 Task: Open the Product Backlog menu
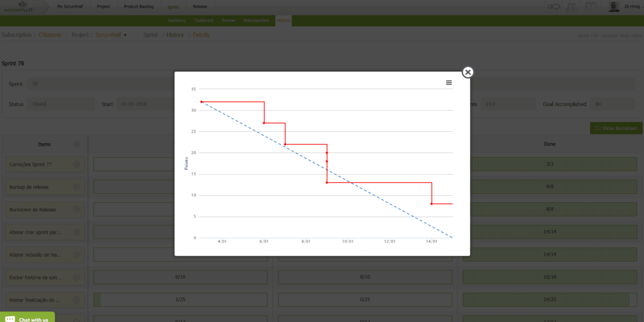pyautogui.click(x=139, y=7)
